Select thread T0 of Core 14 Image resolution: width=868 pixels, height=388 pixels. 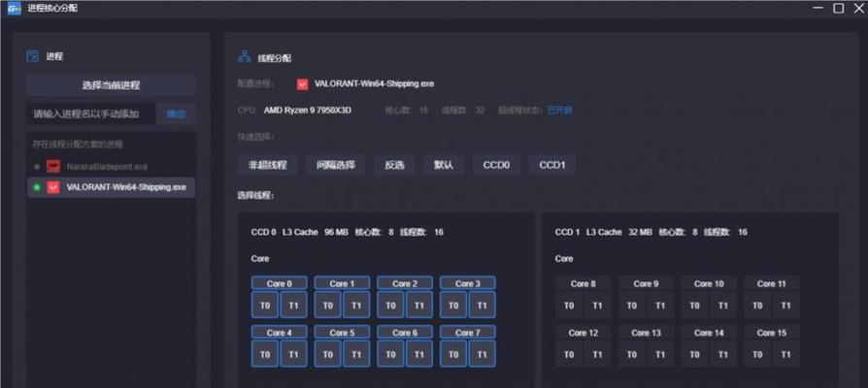[x=695, y=354]
